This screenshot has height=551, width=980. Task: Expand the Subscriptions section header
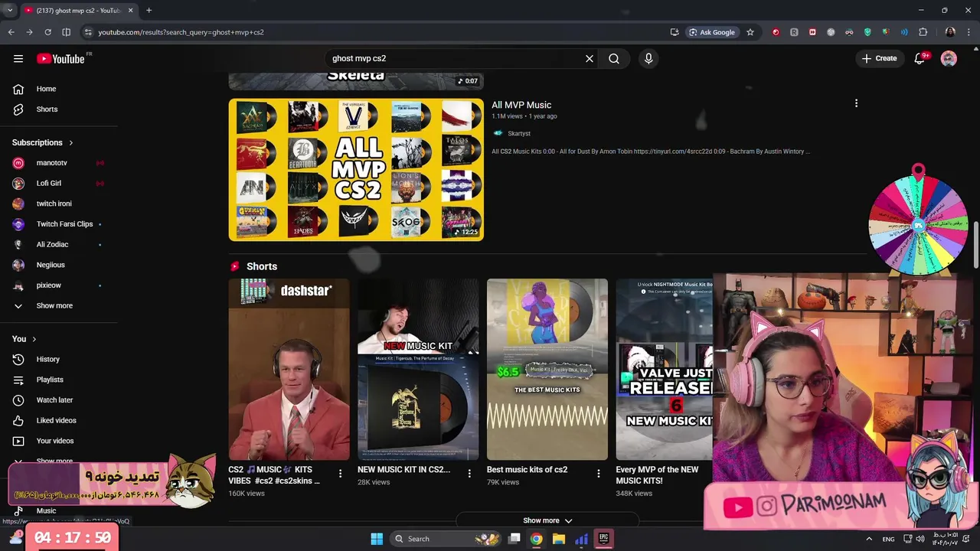coord(43,142)
